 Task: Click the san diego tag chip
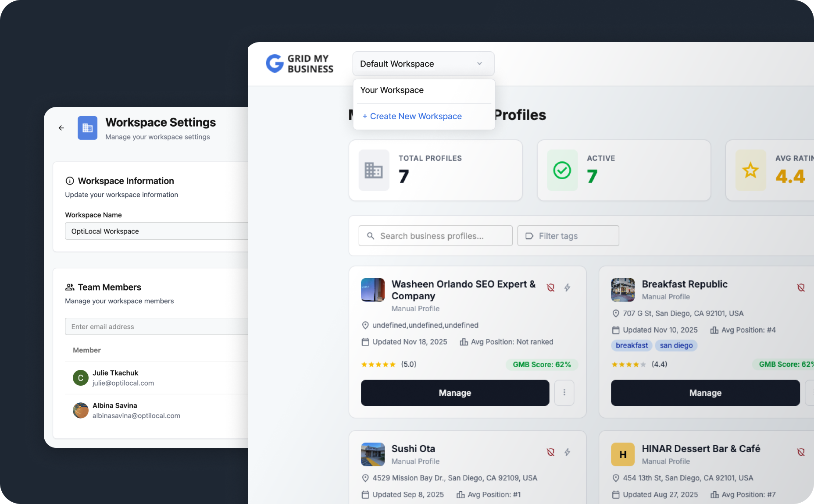pyautogui.click(x=676, y=345)
